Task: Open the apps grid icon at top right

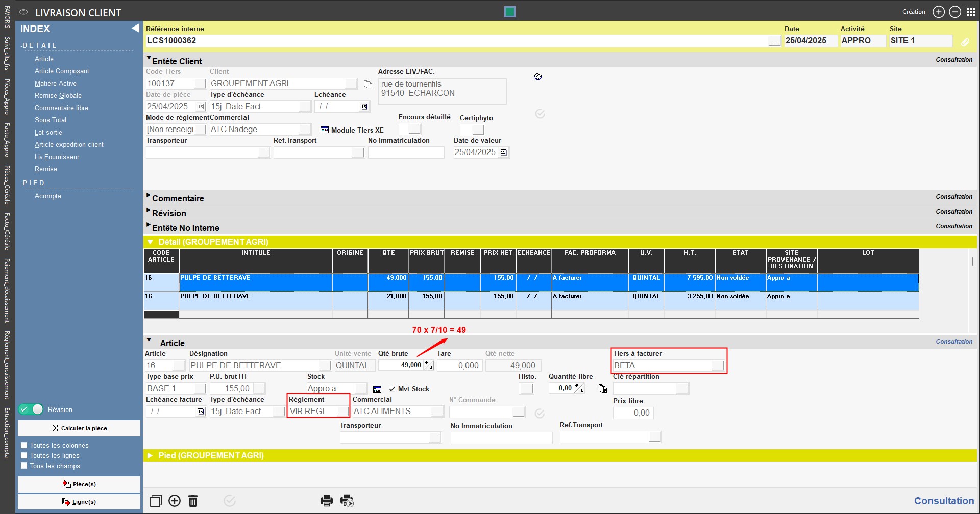Action: 971,12
